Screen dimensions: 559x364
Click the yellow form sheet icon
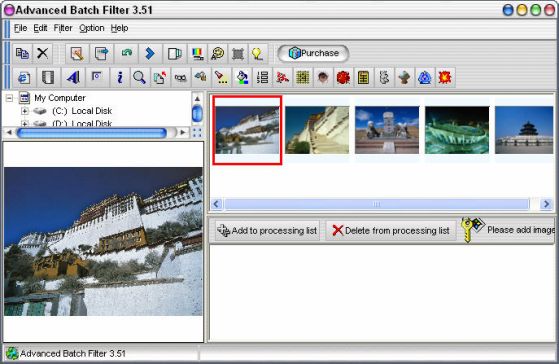tap(363, 77)
